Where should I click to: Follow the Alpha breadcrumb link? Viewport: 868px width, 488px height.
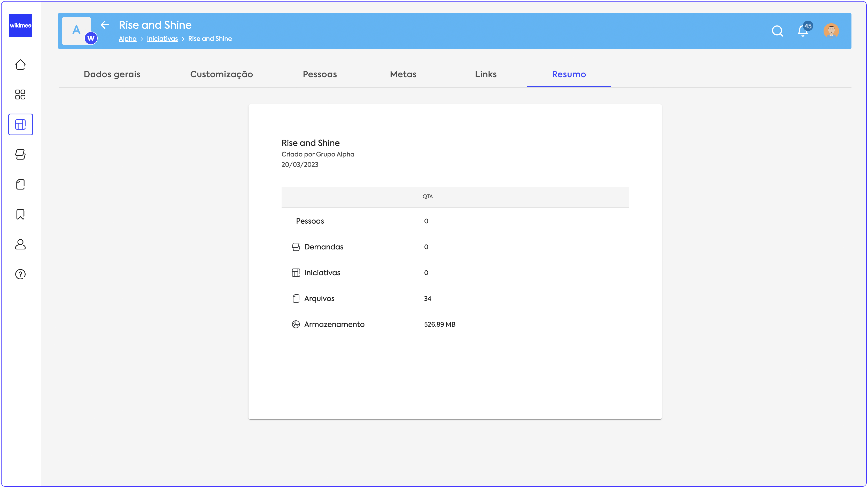pos(127,39)
